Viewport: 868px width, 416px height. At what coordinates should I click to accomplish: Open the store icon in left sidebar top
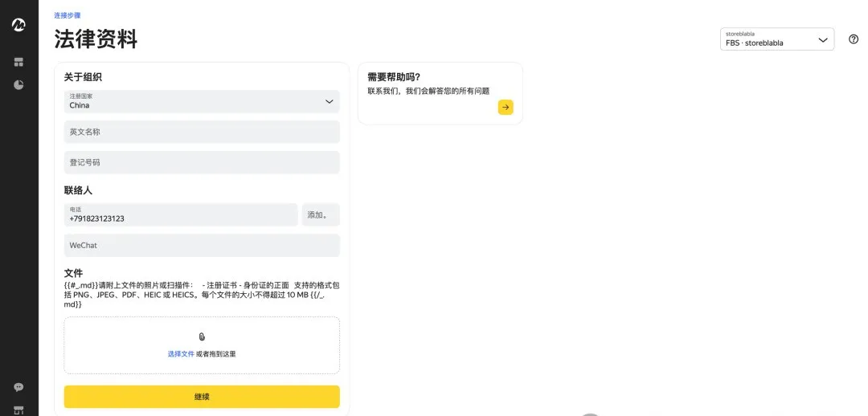(18, 62)
